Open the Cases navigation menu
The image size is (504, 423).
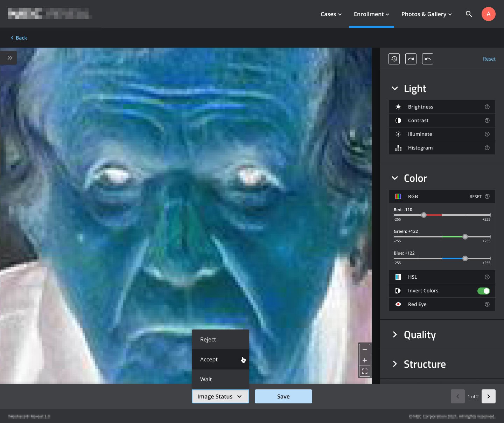pyautogui.click(x=331, y=14)
